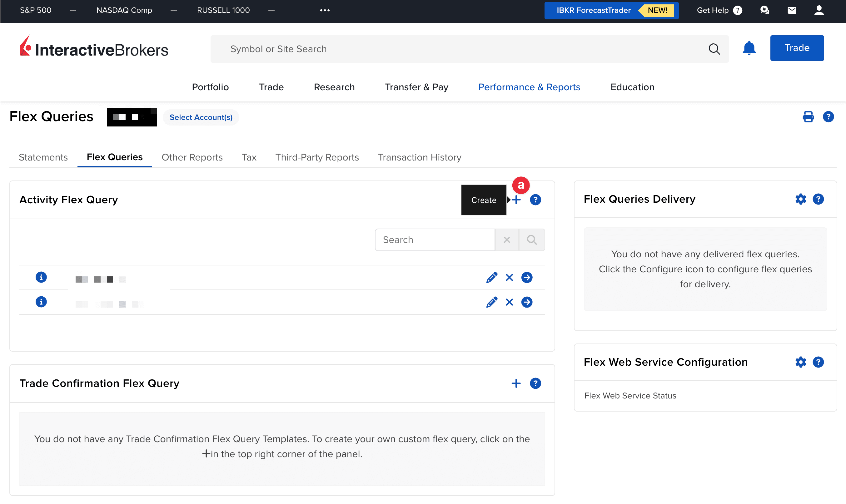Open the user profile icon
846x504 pixels.
(x=819, y=10)
